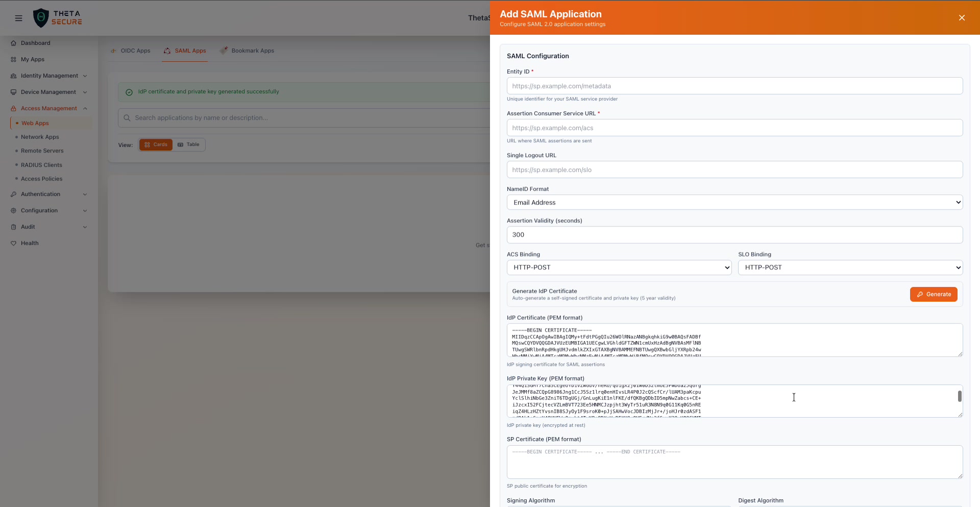Collapse the Access Management section
Viewport: 980px width, 507px height.
pyautogui.click(x=85, y=108)
